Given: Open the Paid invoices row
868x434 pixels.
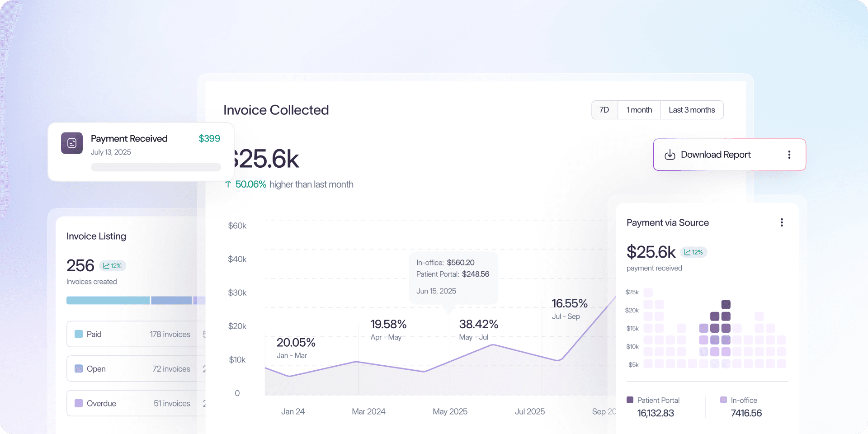Looking at the screenshot, I should click(x=136, y=334).
